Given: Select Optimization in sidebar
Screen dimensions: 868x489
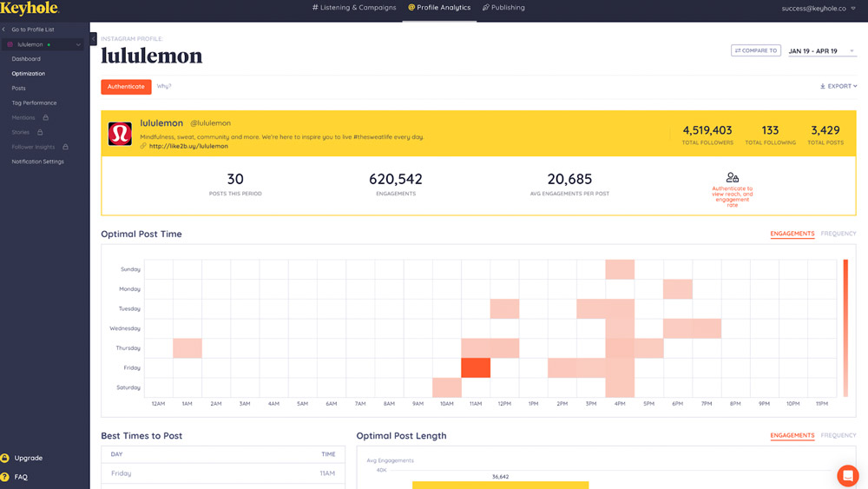Looking at the screenshot, I should [x=29, y=74].
